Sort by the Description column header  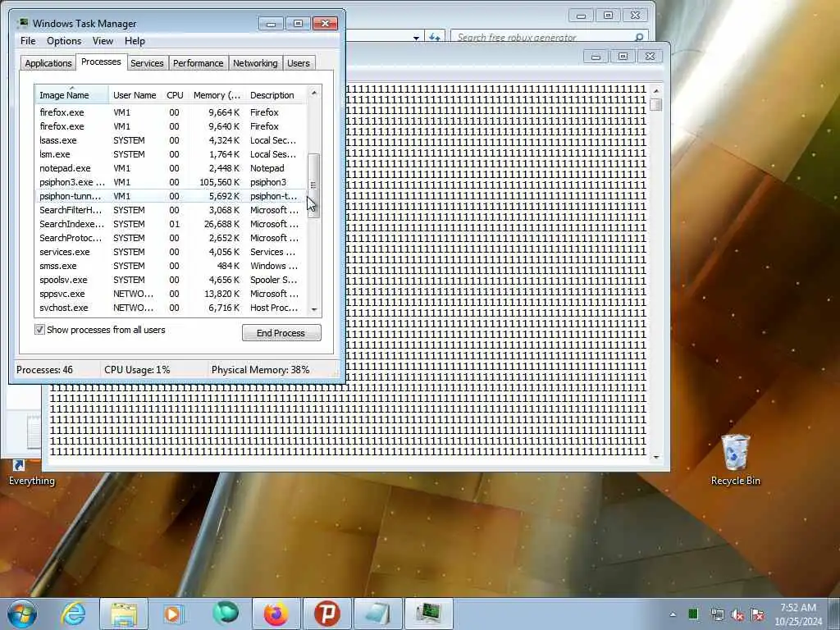(x=276, y=95)
